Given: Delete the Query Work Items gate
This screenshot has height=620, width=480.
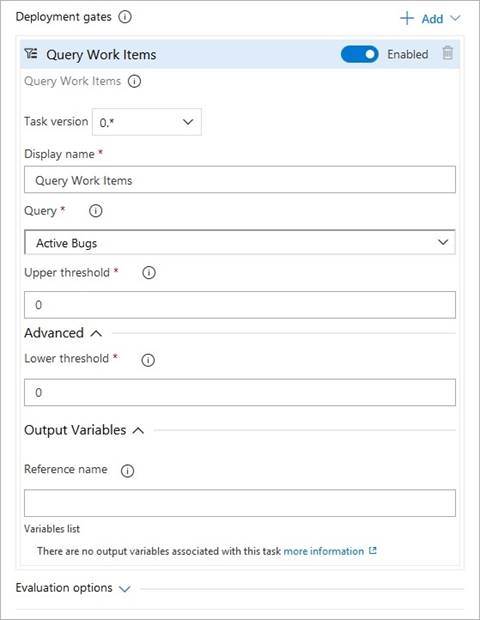Looking at the screenshot, I should click(x=447, y=53).
